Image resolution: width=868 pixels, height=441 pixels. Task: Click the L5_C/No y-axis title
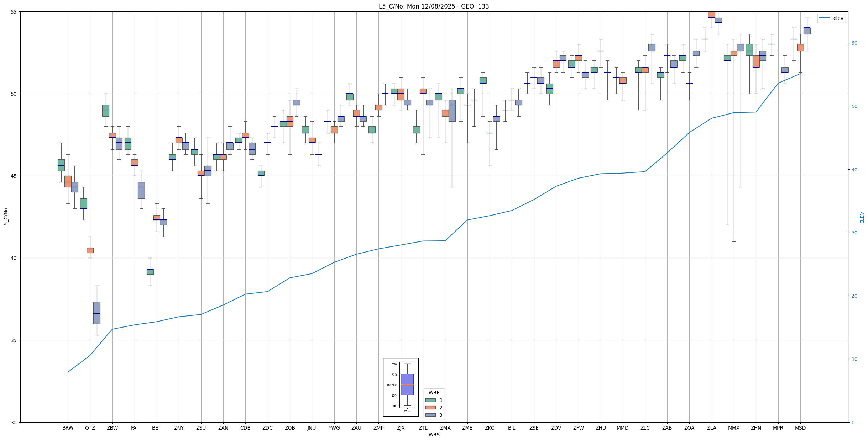6,217
